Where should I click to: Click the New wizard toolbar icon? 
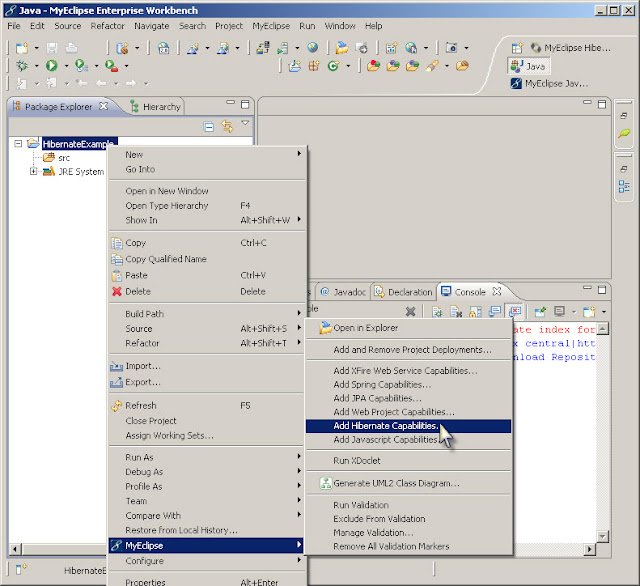(x=22, y=48)
